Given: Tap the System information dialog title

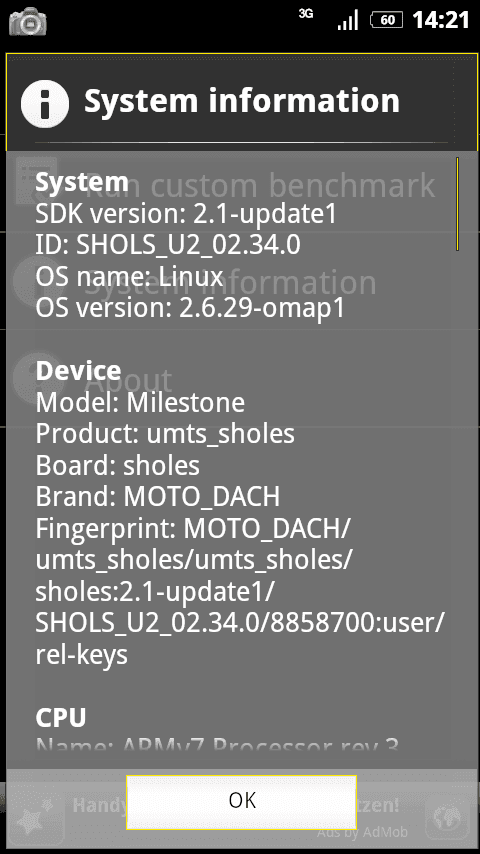Looking at the screenshot, I should click(x=242, y=101).
